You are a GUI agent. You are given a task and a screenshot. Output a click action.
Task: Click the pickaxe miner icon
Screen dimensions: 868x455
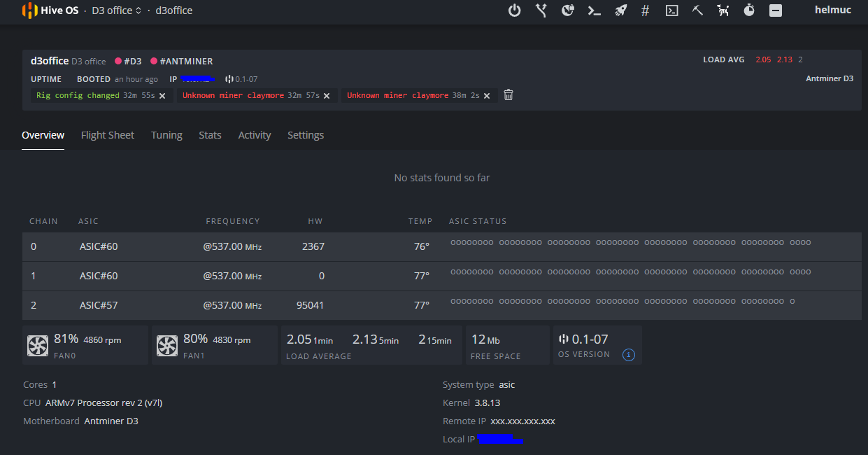697,10
